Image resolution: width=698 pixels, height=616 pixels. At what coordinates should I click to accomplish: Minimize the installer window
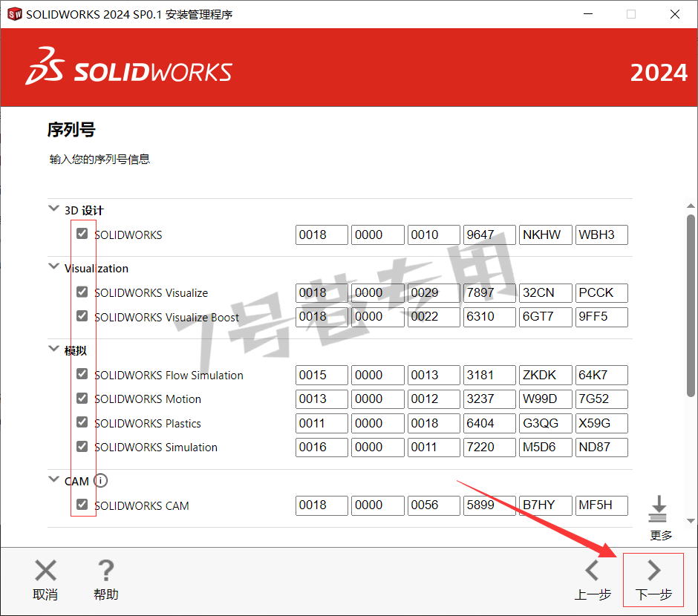point(588,14)
